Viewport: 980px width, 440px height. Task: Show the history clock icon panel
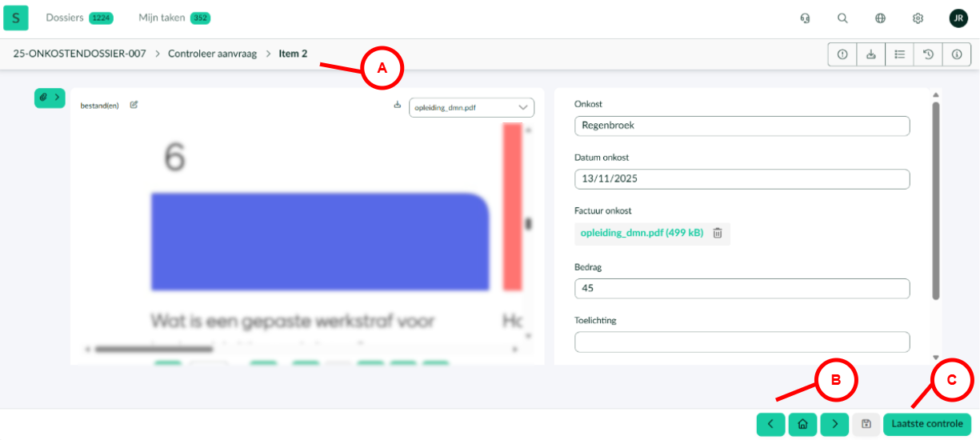point(928,54)
